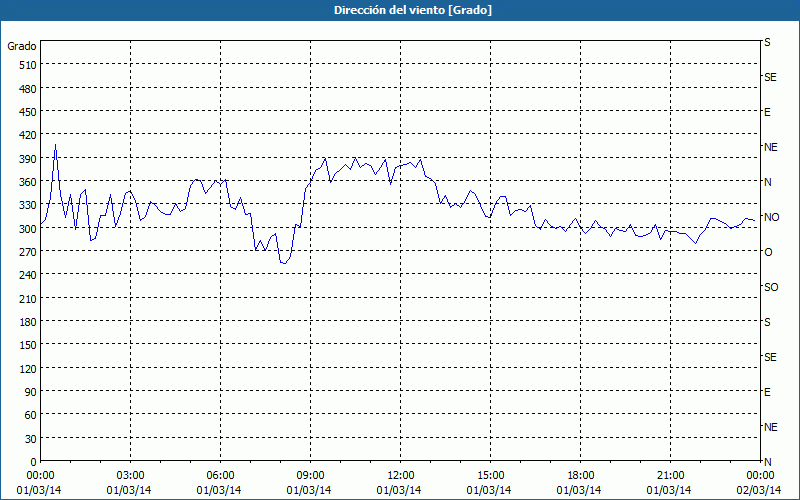The image size is (800, 500).
Task: Click the 'Grado' y-axis unit label
Action: (22, 46)
